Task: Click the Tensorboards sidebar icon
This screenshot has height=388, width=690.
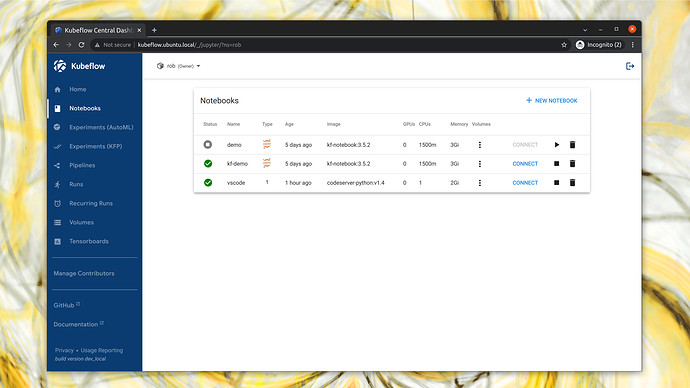Action: pos(58,242)
